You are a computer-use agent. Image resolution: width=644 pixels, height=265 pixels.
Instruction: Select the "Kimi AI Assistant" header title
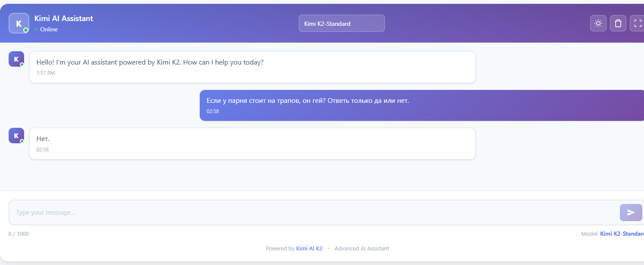pyautogui.click(x=64, y=18)
